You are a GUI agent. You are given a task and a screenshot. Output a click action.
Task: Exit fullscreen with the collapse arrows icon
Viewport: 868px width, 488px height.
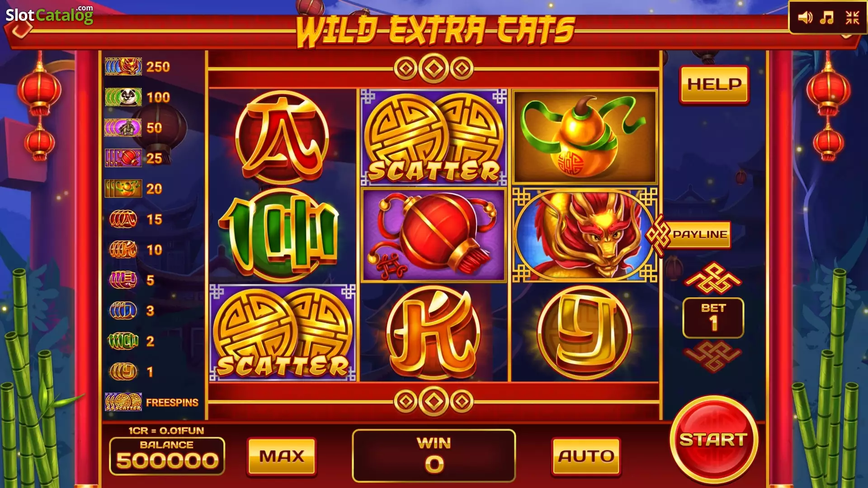852,18
